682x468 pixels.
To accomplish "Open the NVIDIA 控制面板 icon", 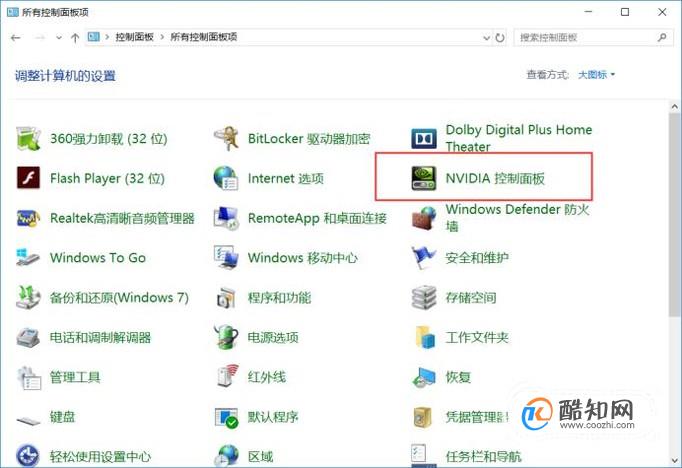I will (424, 178).
